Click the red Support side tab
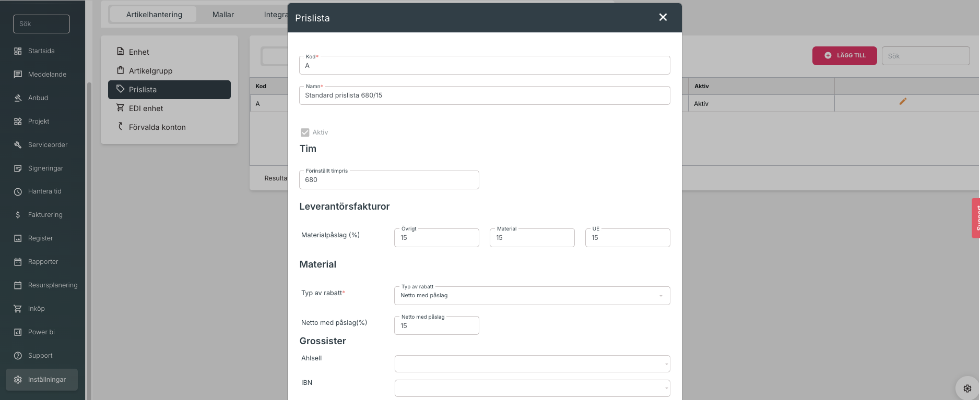The image size is (980, 400). (976, 218)
